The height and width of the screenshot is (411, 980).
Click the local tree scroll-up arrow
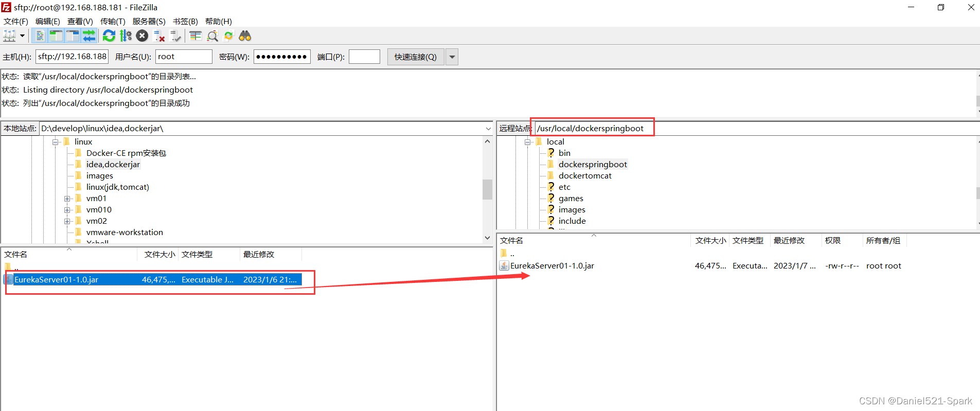click(487, 141)
